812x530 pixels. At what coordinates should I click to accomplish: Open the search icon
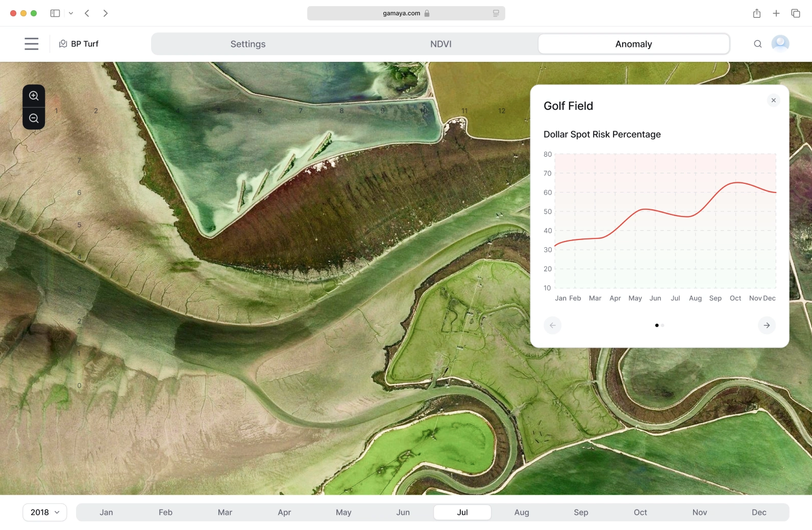coord(758,44)
